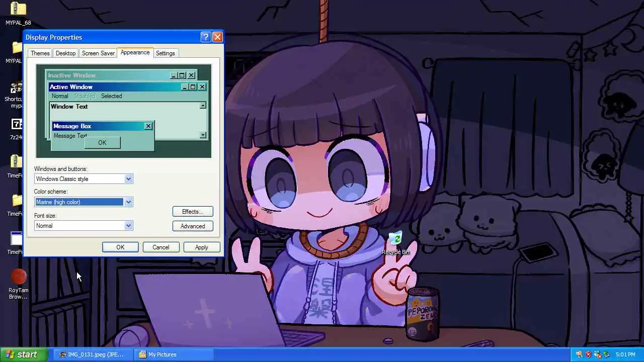The image size is (644, 362).
Task: Click the Display Properties title bar
Action: pos(123,37)
